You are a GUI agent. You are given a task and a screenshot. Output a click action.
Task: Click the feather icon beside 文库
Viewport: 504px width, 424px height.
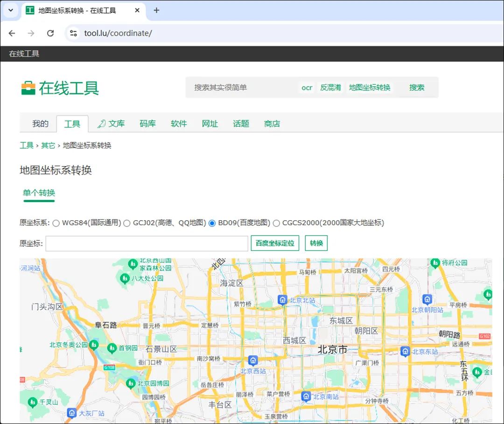coord(102,124)
